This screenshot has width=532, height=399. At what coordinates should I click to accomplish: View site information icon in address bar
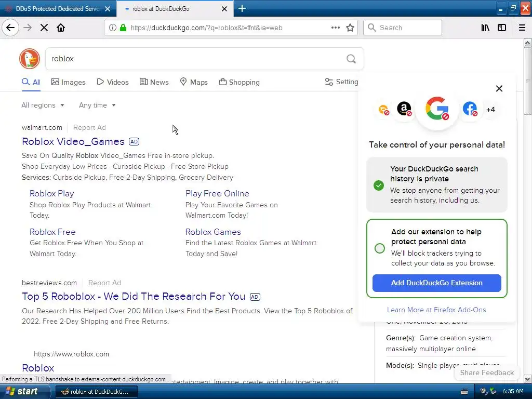[x=112, y=28]
